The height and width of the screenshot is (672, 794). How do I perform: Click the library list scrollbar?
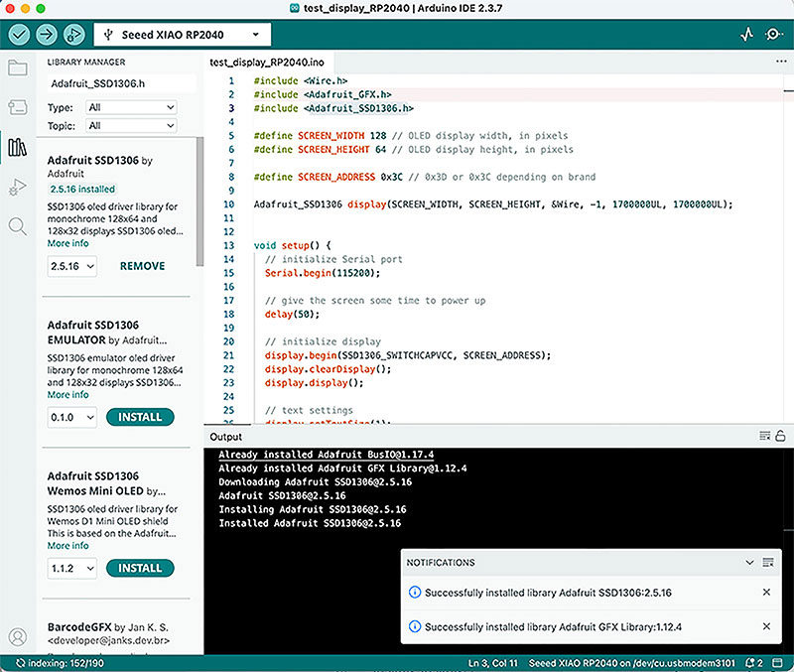coord(200,202)
